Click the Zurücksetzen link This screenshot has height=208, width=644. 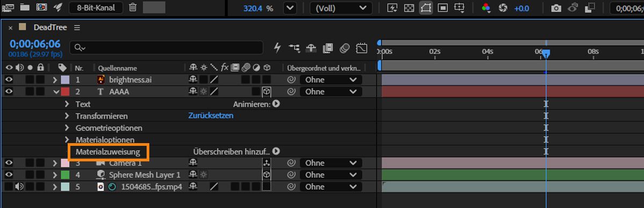click(x=211, y=116)
